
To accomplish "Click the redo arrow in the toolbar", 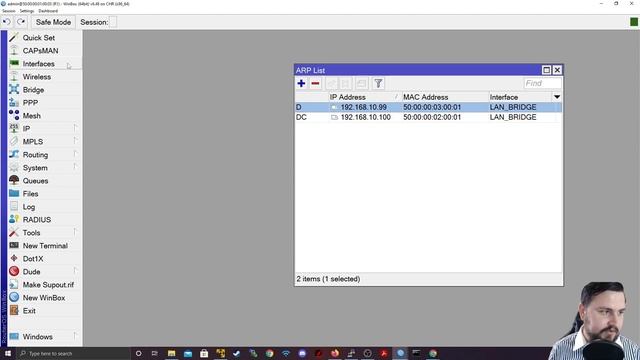I will pyautogui.click(x=21, y=22).
